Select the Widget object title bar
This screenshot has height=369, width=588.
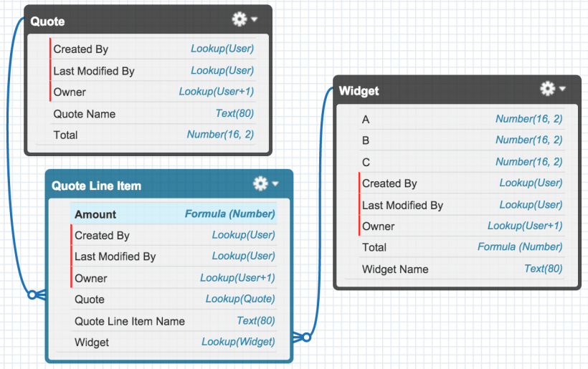pos(430,90)
